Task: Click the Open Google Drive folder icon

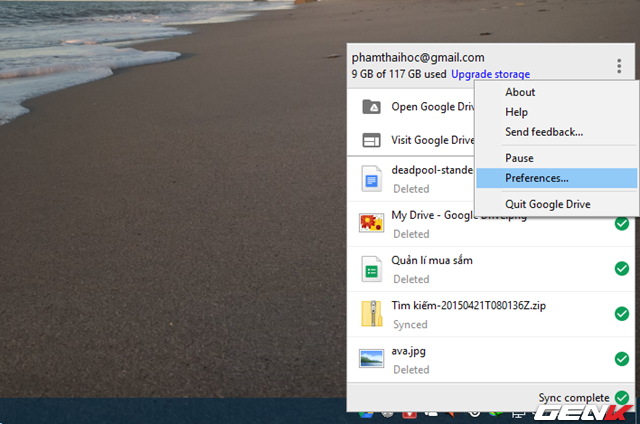Action: (x=371, y=107)
